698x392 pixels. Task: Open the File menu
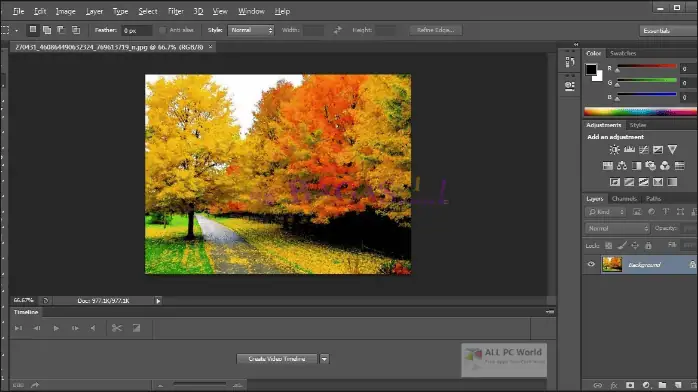click(18, 11)
